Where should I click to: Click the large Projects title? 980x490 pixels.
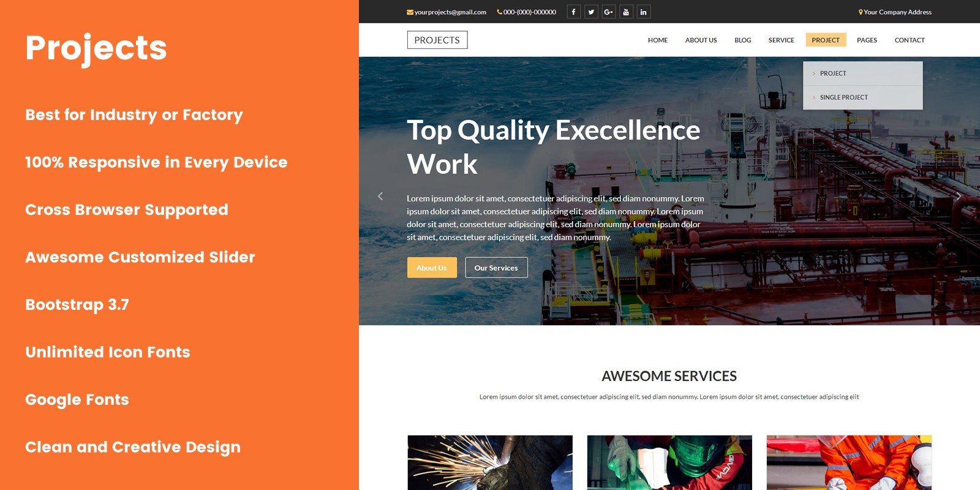[x=96, y=48]
